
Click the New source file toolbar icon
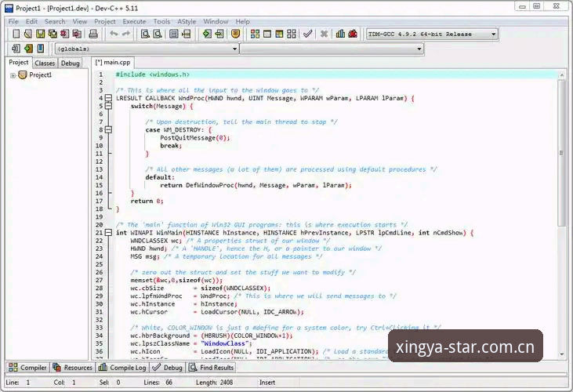pos(16,34)
